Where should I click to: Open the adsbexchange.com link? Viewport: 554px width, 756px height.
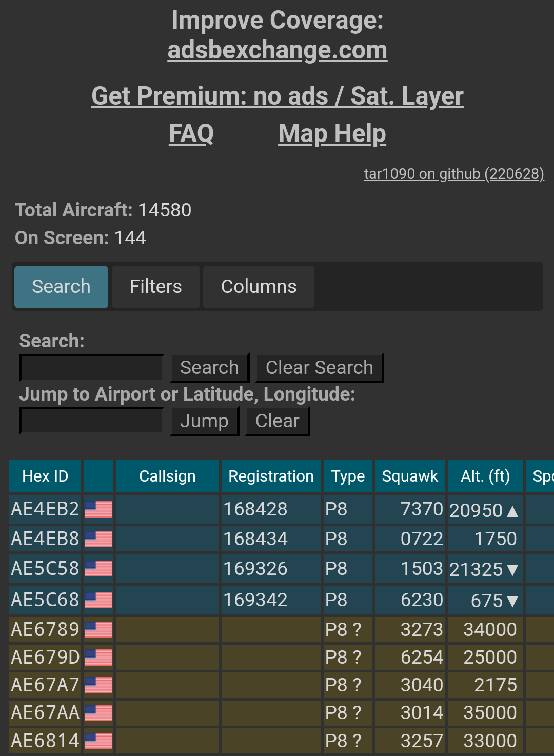(278, 50)
